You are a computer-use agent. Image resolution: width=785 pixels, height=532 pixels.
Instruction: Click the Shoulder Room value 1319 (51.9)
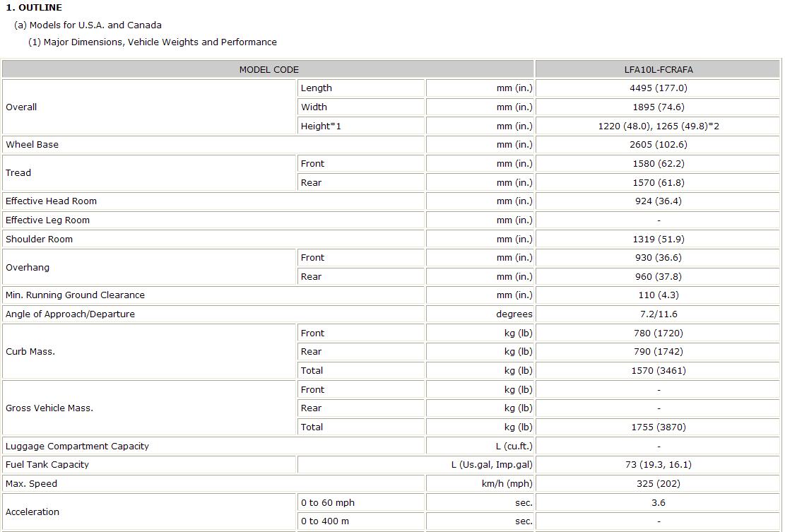tap(659, 239)
